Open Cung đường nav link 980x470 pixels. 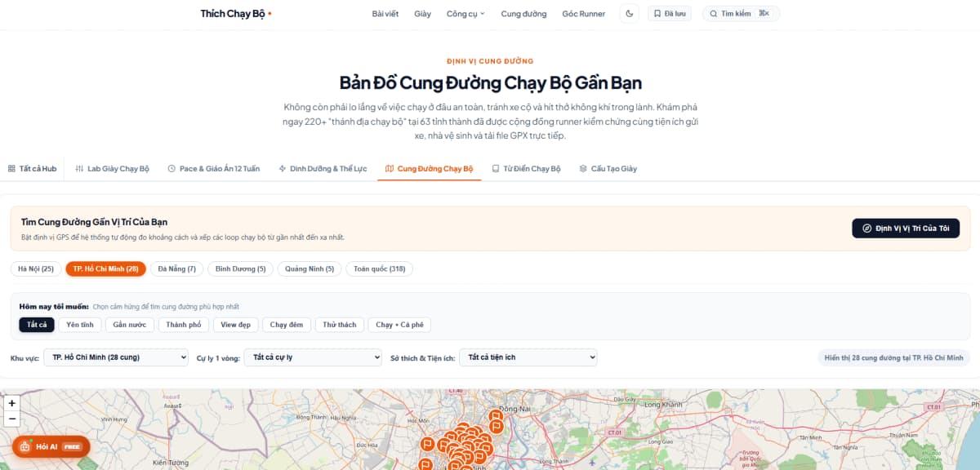click(x=523, y=14)
